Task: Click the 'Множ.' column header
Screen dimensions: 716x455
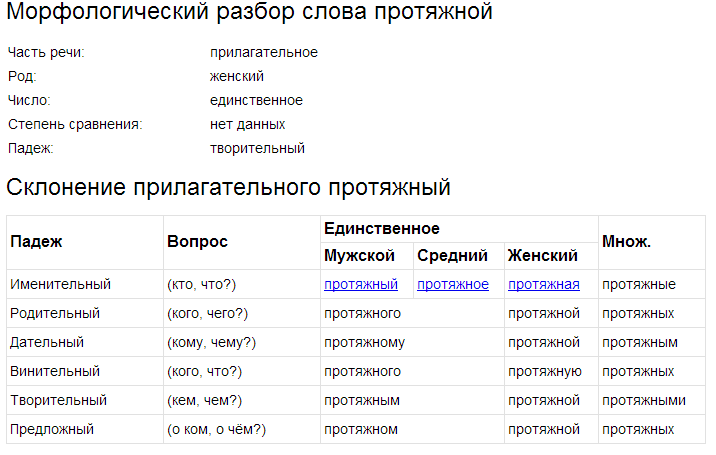Action: tap(627, 242)
